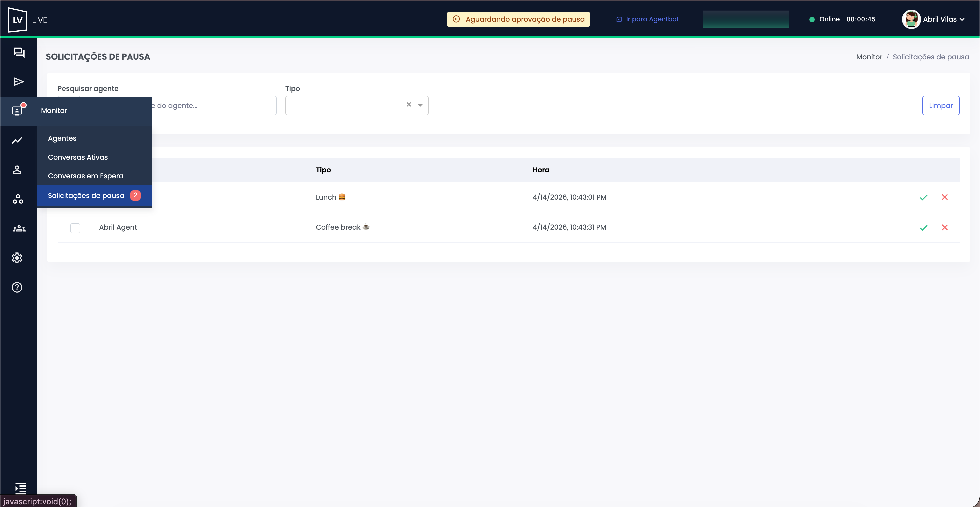The height and width of the screenshot is (507, 980).
Task: Approve the Lunch pause request checkmark
Action: pyautogui.click(x=923, y=197)
